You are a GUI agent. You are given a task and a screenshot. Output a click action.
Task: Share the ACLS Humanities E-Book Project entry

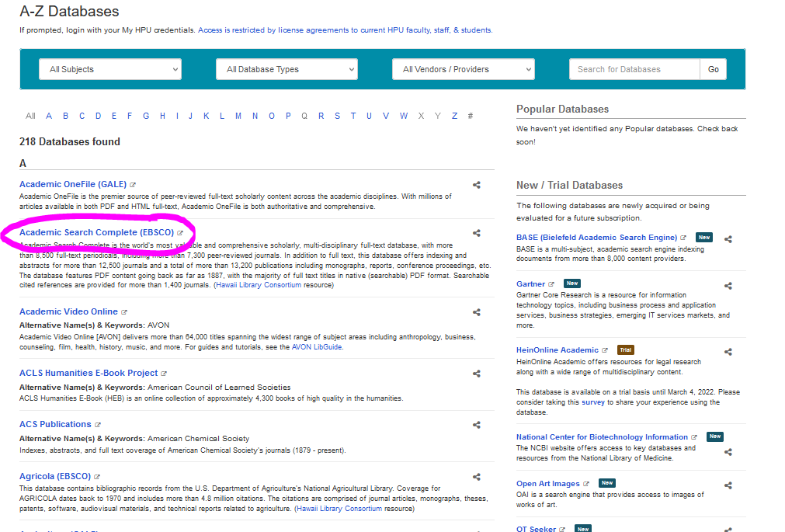pos(477,374)
